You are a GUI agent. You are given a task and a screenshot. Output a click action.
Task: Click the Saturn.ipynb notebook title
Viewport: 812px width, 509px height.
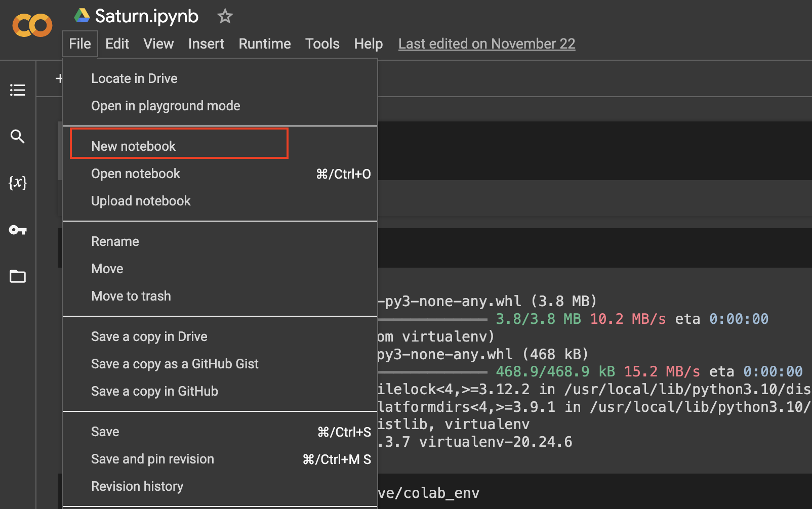147,16
